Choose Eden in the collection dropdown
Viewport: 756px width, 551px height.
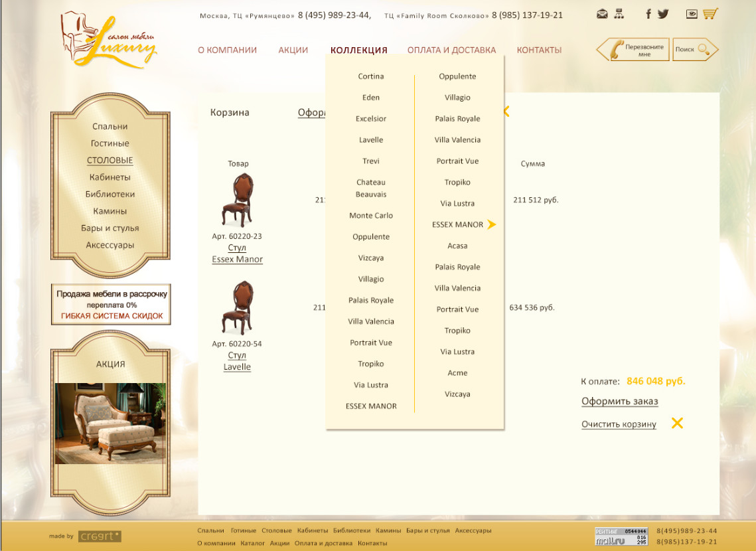(371, 98)
